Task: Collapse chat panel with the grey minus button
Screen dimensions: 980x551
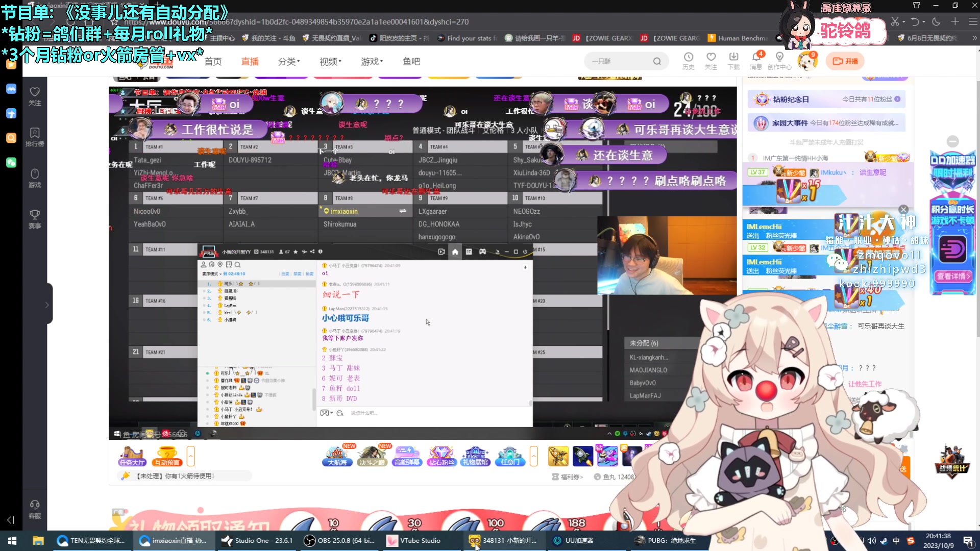Action: 952,141
